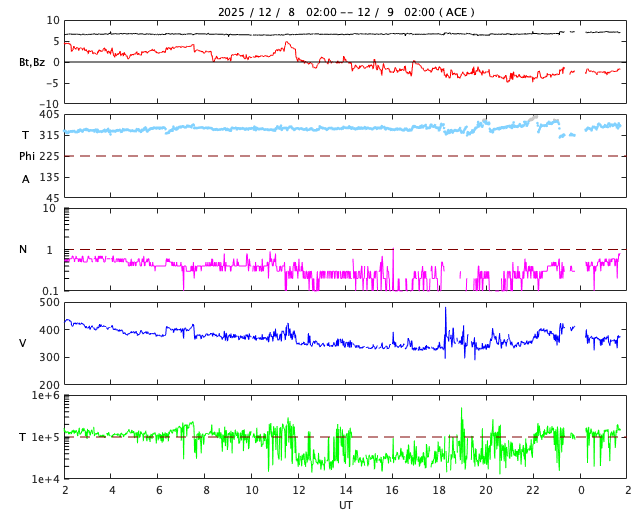
Task: Click the 1e+6 temperature axis tick label
Action: pyautogui.click(x=45, y=396)
